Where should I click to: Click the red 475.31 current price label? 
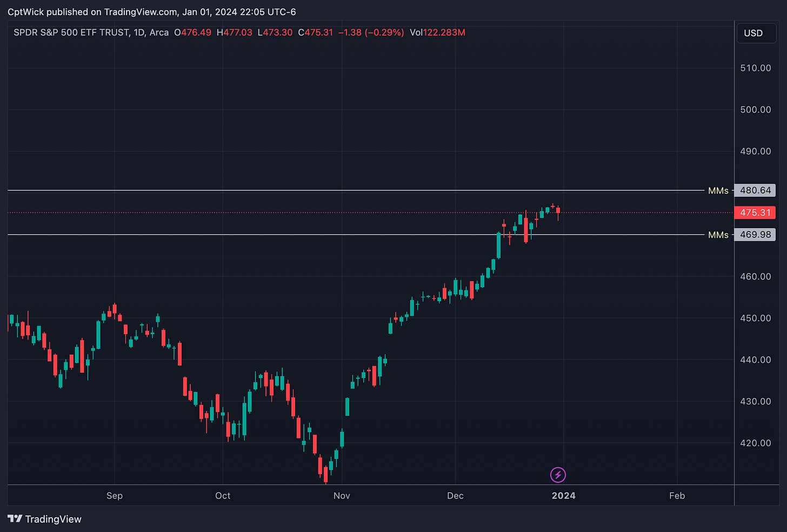pos(755,212)
